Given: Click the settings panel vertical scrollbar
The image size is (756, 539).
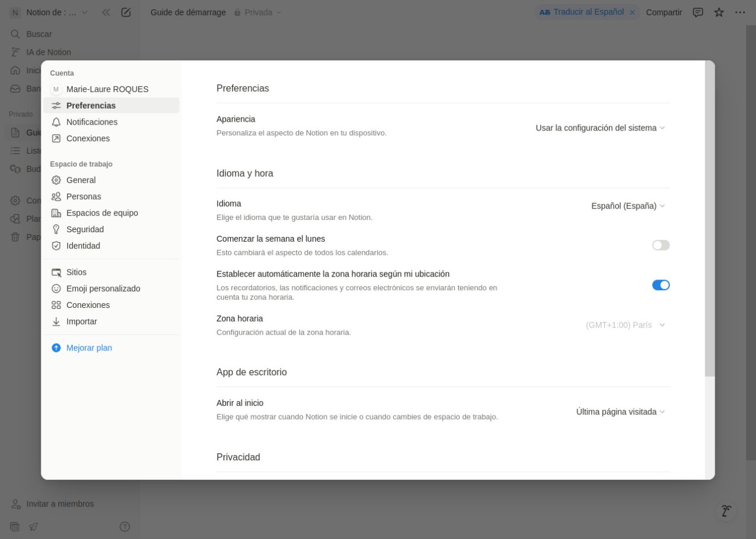Looking at the screenshot, I should 709,219.
